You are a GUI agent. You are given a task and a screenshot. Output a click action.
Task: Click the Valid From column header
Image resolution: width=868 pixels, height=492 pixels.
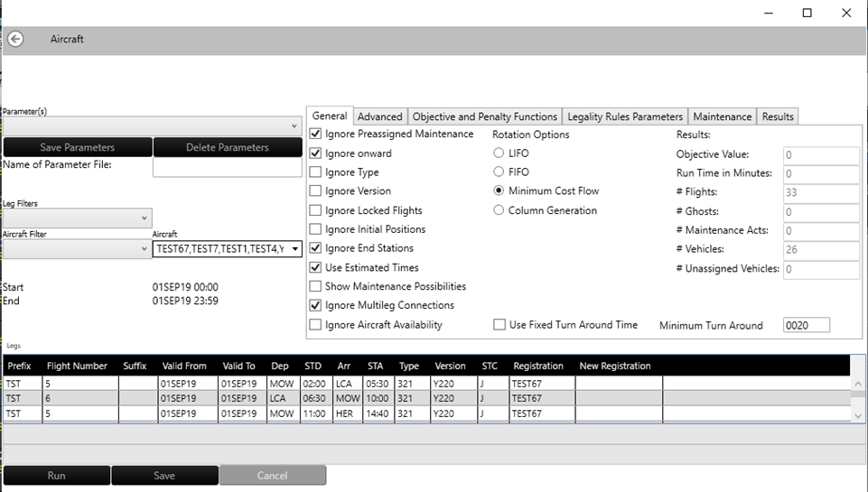pyautogui.click(x=184, y=366)
